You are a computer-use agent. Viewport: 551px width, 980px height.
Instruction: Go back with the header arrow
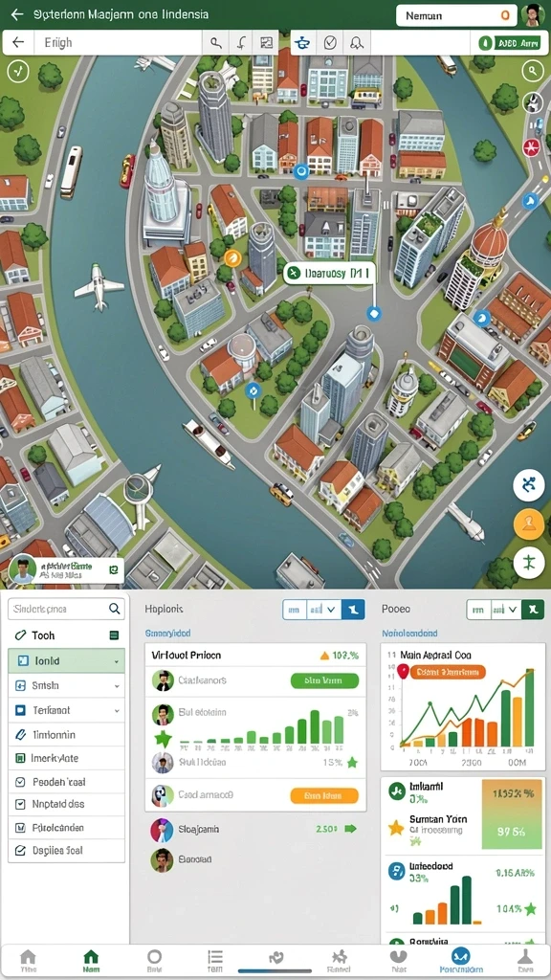17,13
